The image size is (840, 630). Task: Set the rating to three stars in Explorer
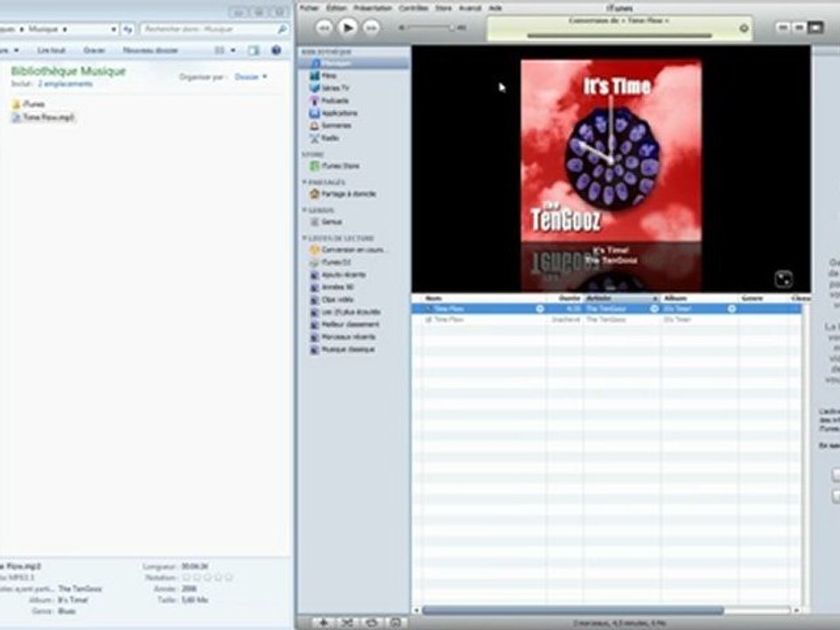click(208, 577)
